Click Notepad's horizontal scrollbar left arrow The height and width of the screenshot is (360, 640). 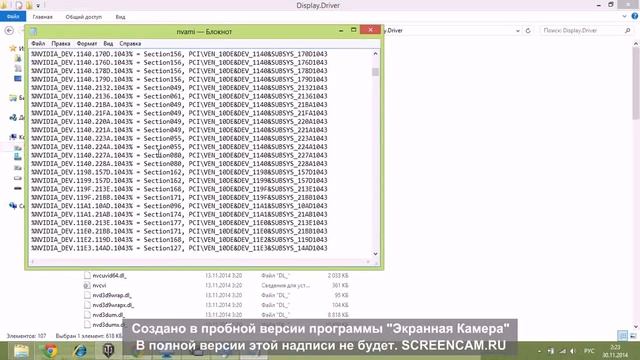pyautogui.click(x=33, y=262)
